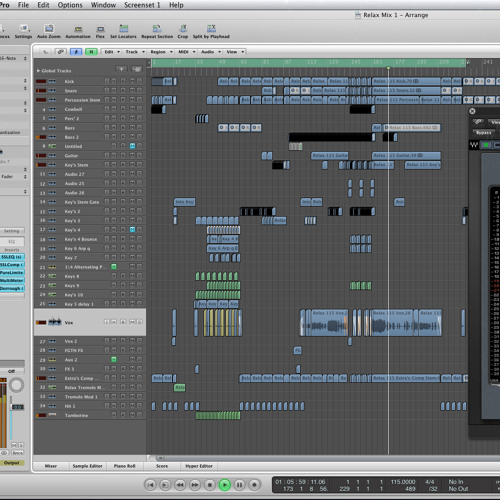Open the File menu
This screenshot has width=500, height=500.
click(x=23, y=5)
